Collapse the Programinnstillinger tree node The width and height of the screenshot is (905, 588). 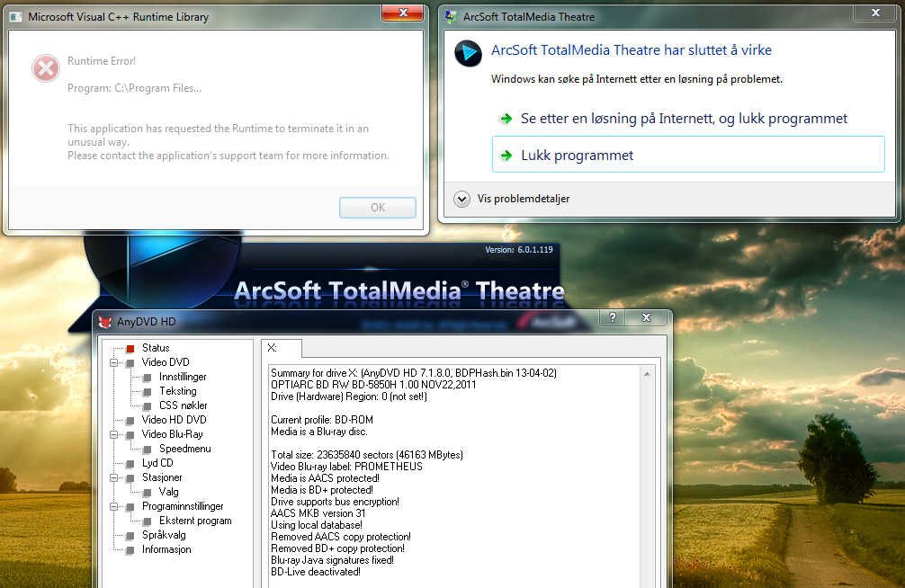114,507
